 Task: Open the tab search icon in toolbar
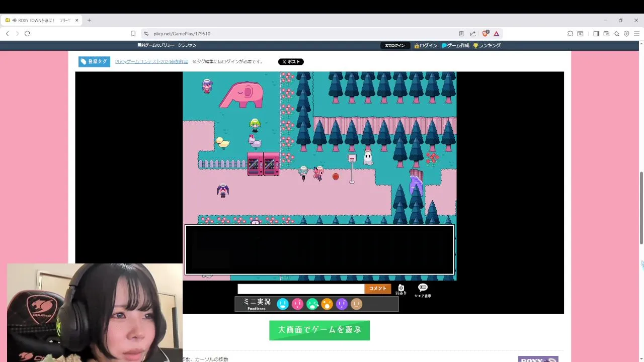pos(580,34)
